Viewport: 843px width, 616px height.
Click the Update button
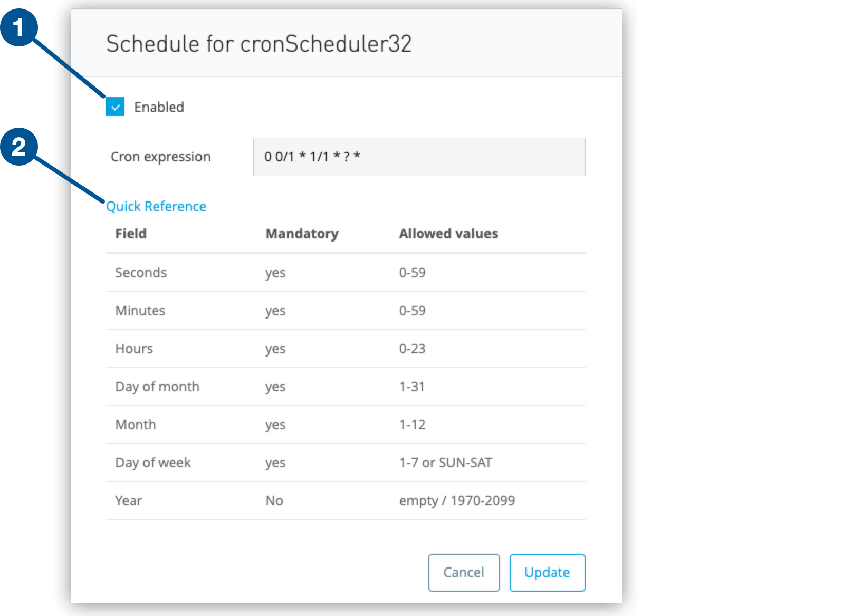(x=547, y=572)
